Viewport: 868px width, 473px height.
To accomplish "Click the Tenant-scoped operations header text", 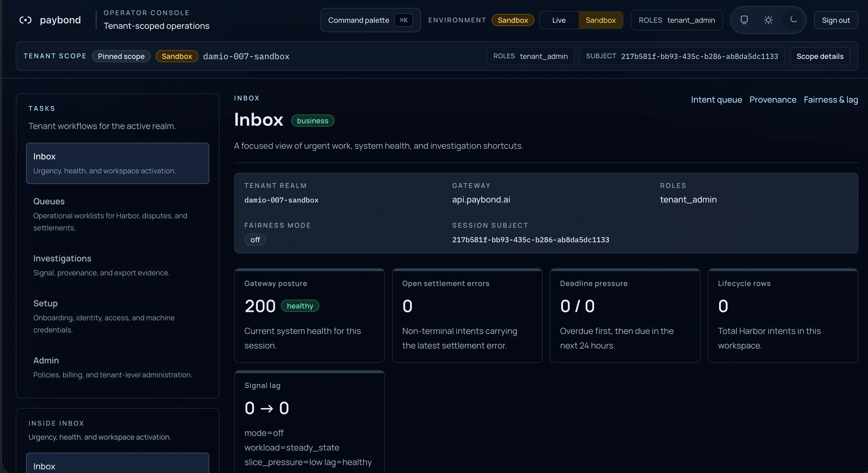I will 156,26.
